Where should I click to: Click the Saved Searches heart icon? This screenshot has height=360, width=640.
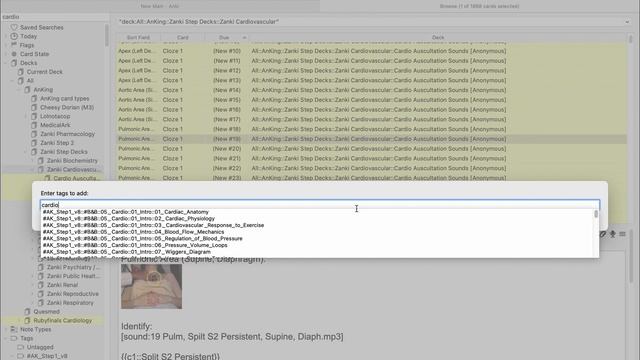[14, 27]
